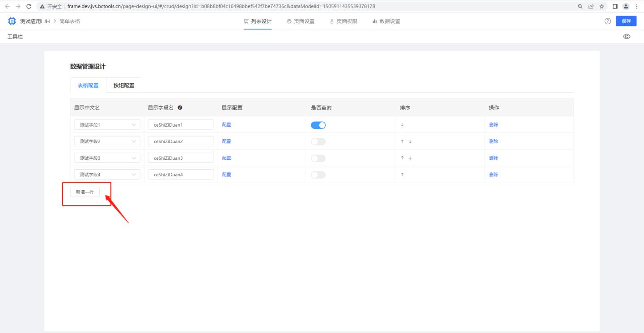Toggle 是否查询 switch for 测试字段1
Image resolution: width=644 pixels, height=333 pixels.
[318, 125]
